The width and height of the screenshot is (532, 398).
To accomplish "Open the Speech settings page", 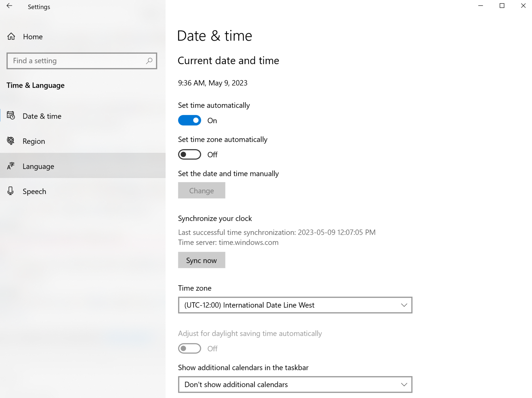I will (x=34, y=191).
